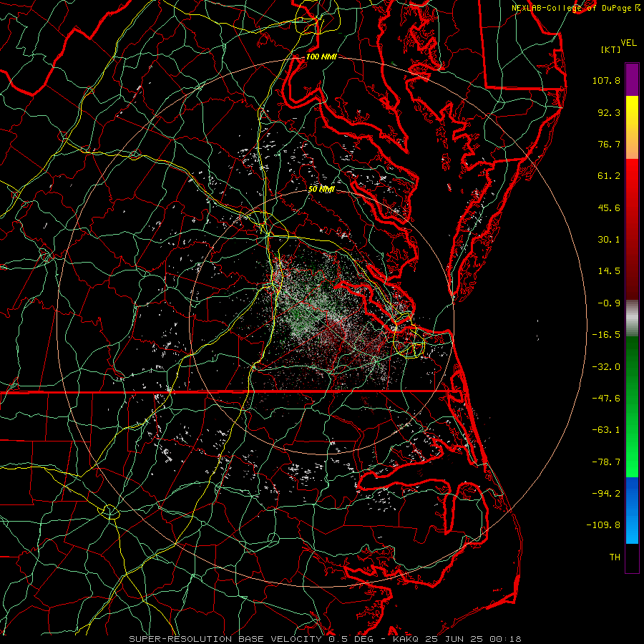Pick the gray near-zero segment of the color bar
Viewport: 644px width, 644px height.
coord(632,318)
